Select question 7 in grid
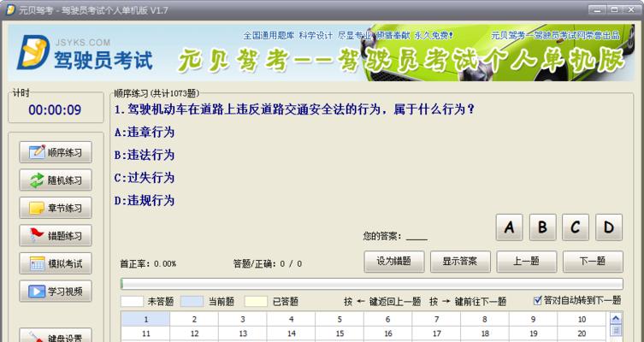 pos(436,319)
